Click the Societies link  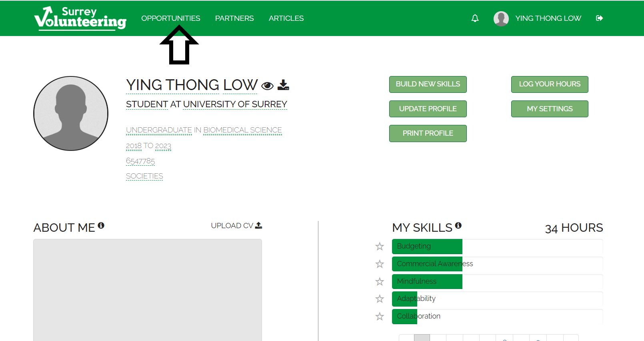point(144,176)
